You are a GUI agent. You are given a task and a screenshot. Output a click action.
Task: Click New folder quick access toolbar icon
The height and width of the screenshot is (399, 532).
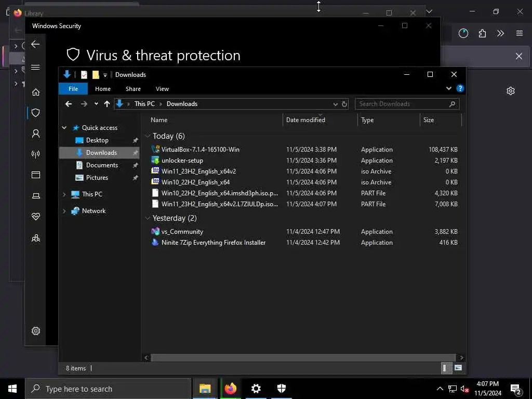point(96,75)
